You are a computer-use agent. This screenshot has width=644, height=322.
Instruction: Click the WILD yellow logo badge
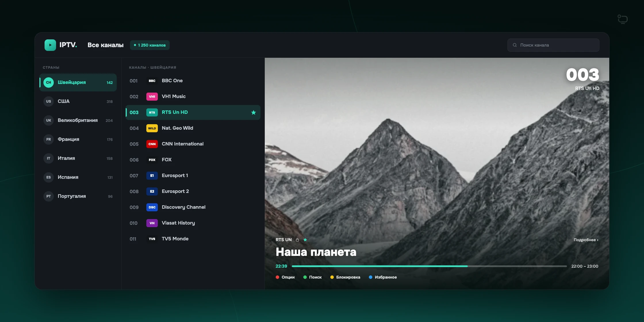coord(152,128)
